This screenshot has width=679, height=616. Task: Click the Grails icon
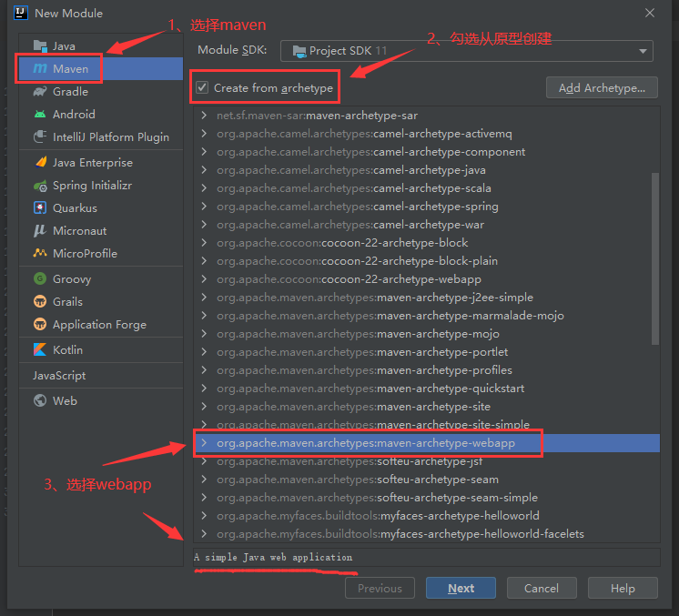pyautogui.click(x=40, y=301)
